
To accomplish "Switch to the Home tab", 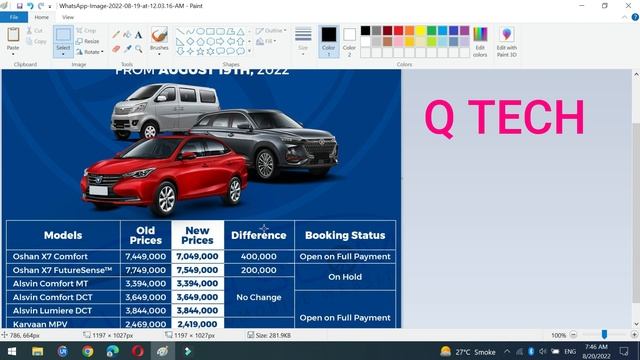I will pos(42,17).
